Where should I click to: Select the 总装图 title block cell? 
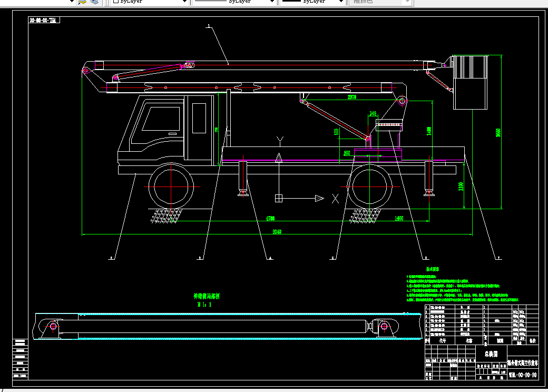pyautogui.click(x=491, y=354)
